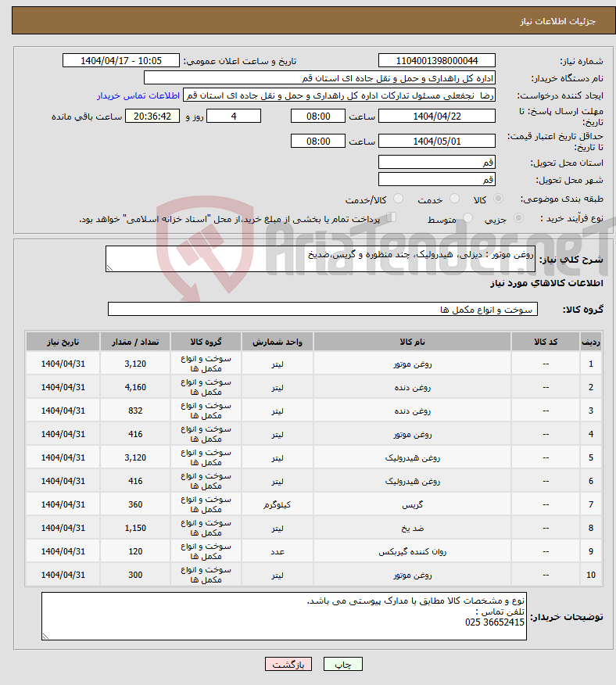Click row 9 item روان کننده گیربکس
Image resolution: width=616 pixels, height=685 pixels.
click(413, 552)
